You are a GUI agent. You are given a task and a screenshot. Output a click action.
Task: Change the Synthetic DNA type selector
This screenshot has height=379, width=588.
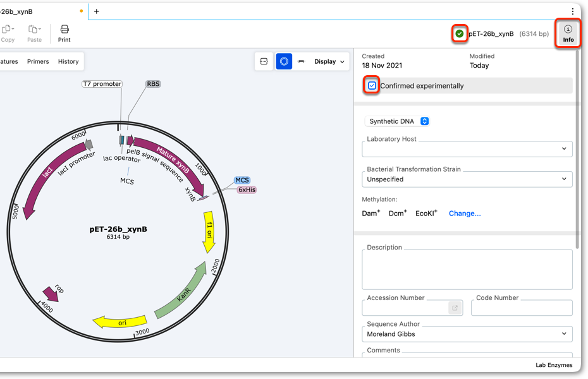(x=397, y=121)
